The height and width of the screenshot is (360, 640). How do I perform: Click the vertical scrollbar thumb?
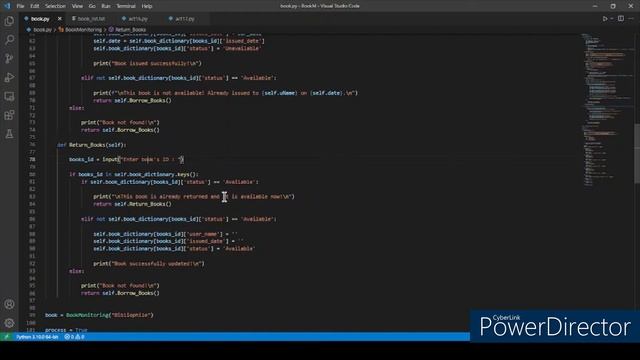[637, 153]
